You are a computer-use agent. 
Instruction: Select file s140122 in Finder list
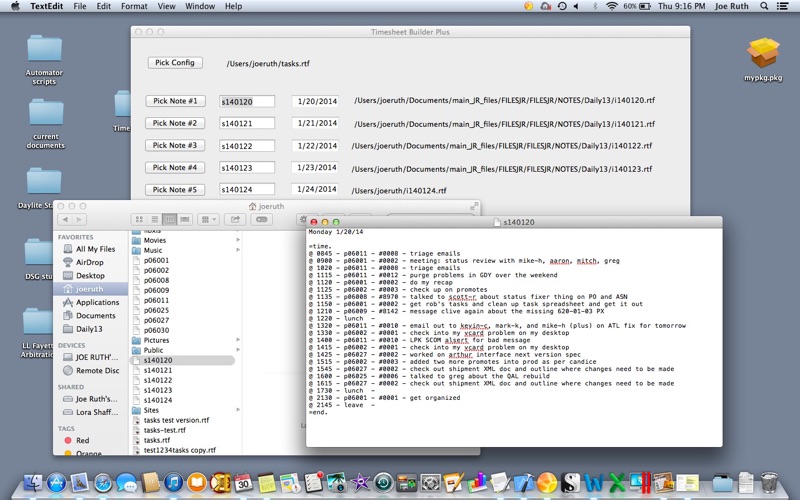click(x=157, y=380)
